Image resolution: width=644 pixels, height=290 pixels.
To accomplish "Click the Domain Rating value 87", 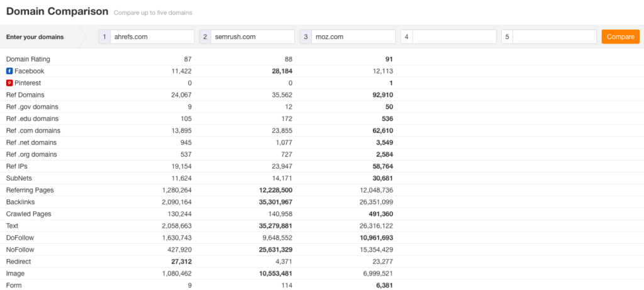I will [187, 59].
